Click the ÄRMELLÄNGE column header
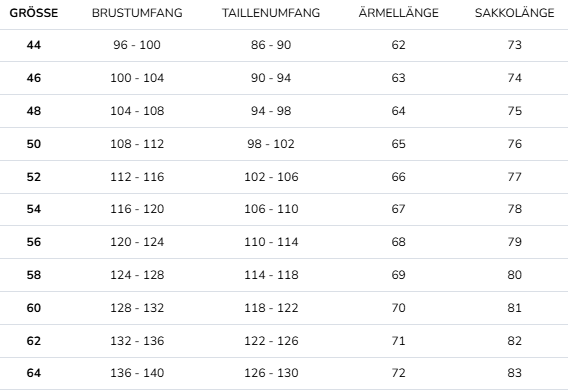Image resolution: width=568 pixels, height=391 pixels. [x=398, y=13]
